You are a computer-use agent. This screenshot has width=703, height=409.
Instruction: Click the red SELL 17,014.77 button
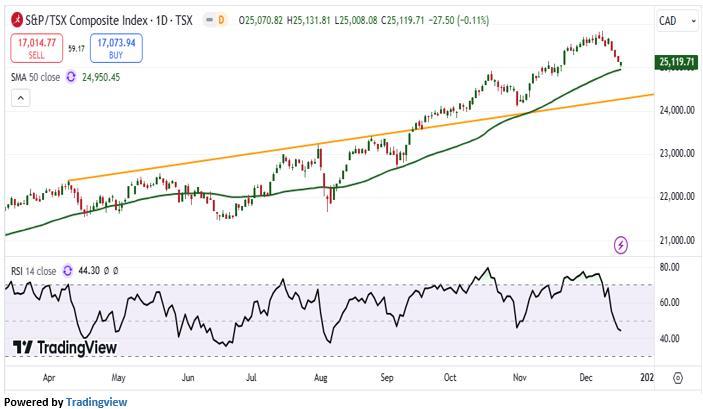click(x=37, y=48)
